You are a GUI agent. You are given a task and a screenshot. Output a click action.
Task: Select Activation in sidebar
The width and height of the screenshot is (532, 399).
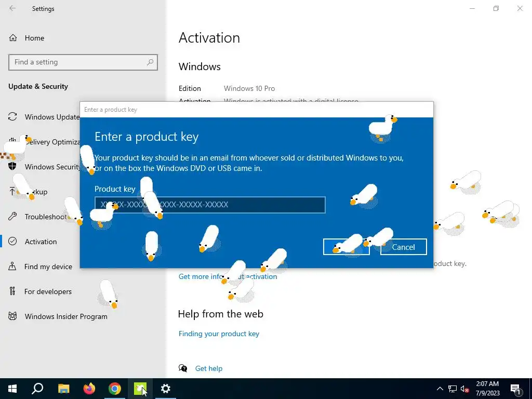coord(40,242)
